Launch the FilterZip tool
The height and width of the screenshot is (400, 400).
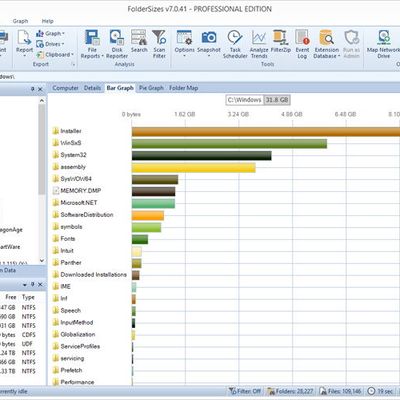[x=280, y=41]
